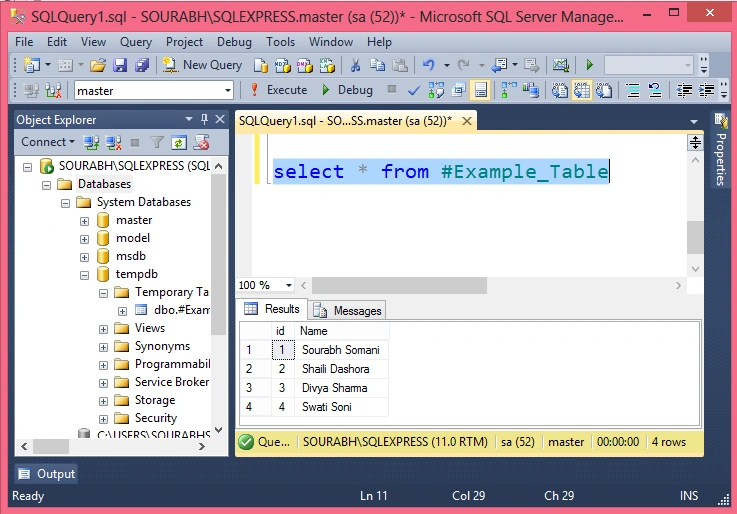The height and width of the screenshot is (514, 737).
Task: Collapse the Databases folder node
Action: click(x=46, y=185)
